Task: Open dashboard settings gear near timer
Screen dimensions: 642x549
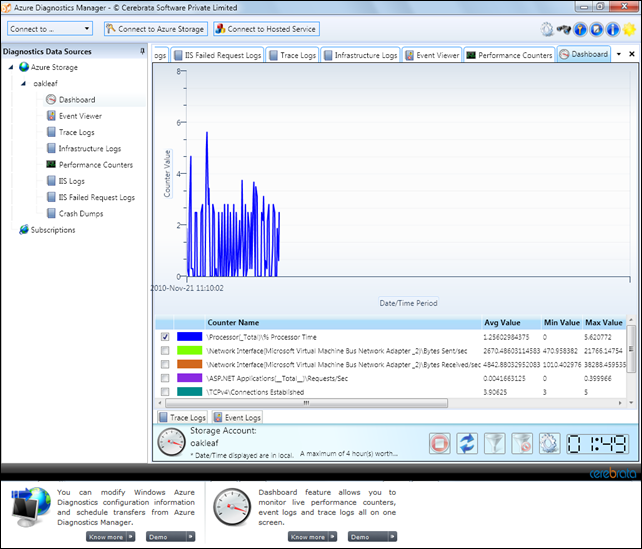Action: (x=549, y=443)
